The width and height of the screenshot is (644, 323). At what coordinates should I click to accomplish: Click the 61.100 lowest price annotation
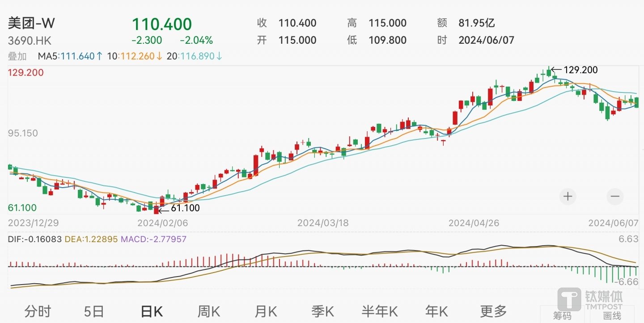(x=185, y=208)
